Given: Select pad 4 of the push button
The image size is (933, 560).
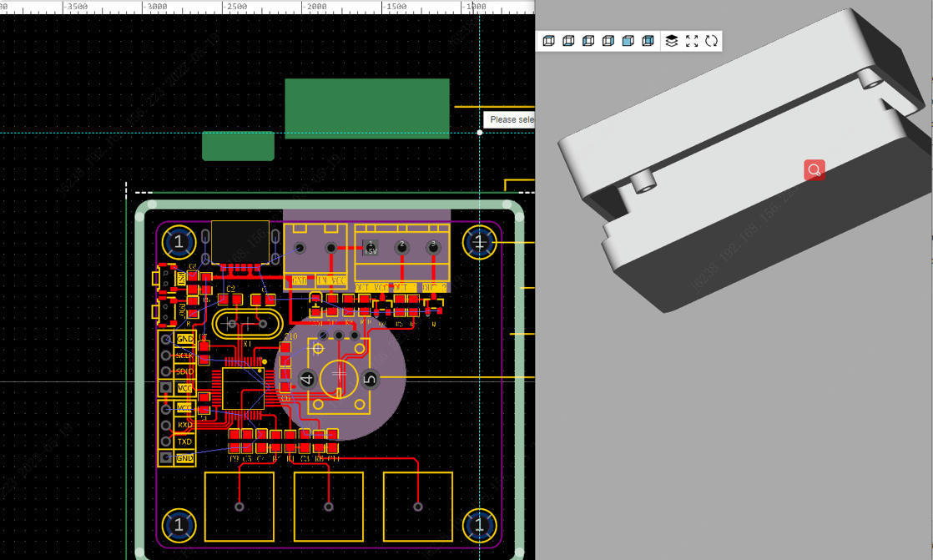Looking at the screenshot, I should pos(307,379).
